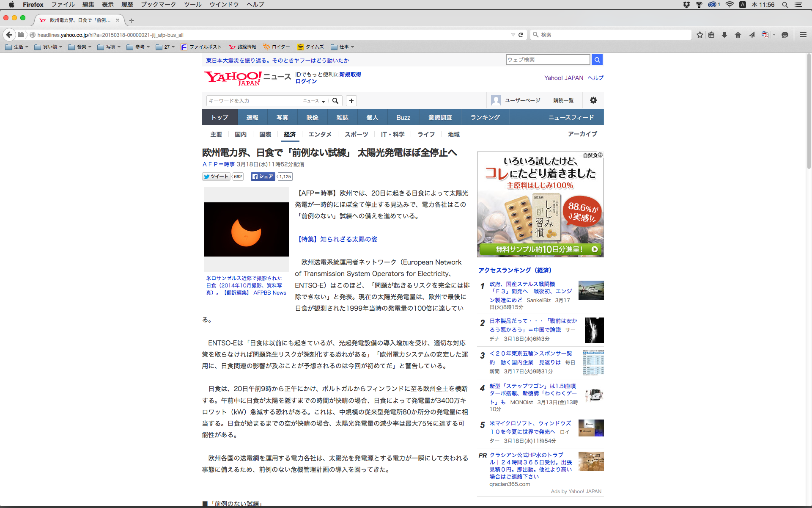Reload the page with the refresh icon

[521, 35]
